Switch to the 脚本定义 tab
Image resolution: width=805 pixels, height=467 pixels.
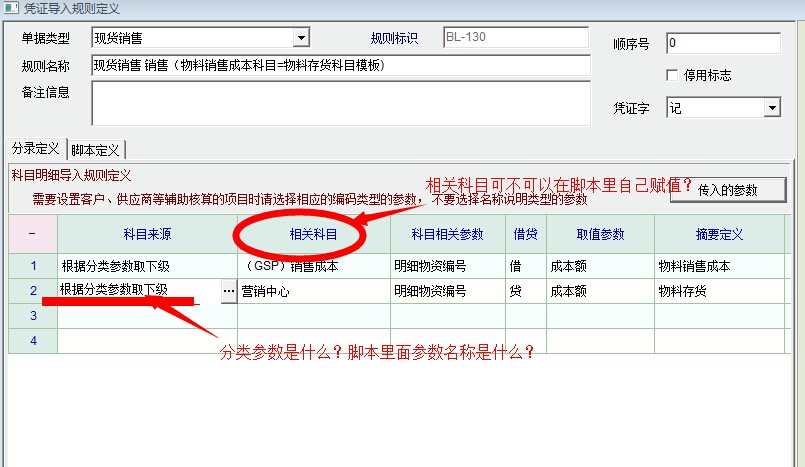(96, 150)
